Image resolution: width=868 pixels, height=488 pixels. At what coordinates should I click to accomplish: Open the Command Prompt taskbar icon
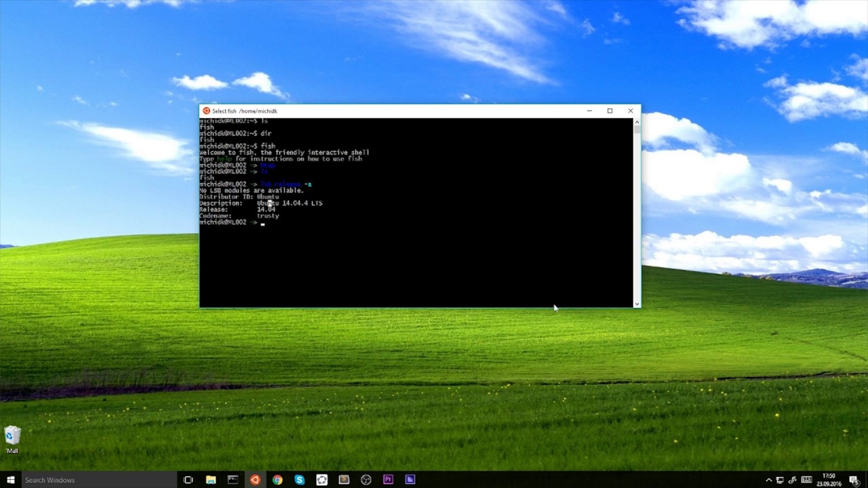pyautogui.click(x=233, y=480)
